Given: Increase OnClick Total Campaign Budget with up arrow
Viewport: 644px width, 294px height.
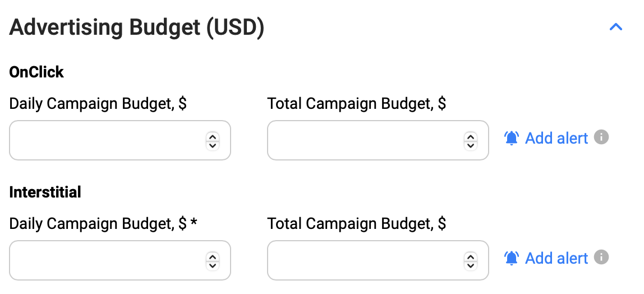Looking at the screenshot, I should pyautogui.click(x=471, y=136).
